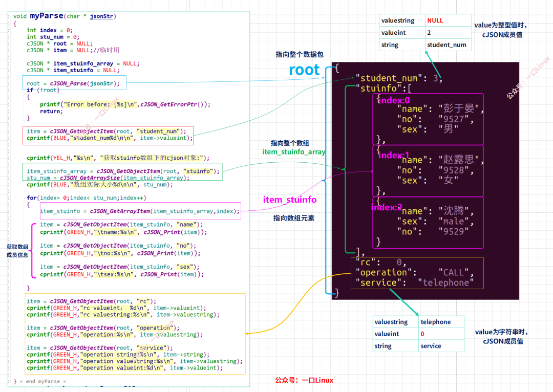The height and width of the screenshot is (392, 553).
Task: Click the note "value为整型值时, cJSON成员值"
Action: 501,30
